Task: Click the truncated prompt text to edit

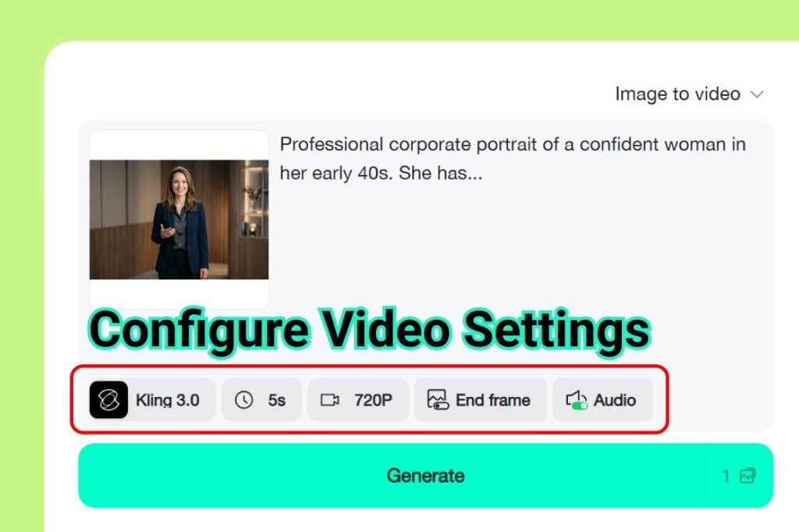Action: click(513, 158)
